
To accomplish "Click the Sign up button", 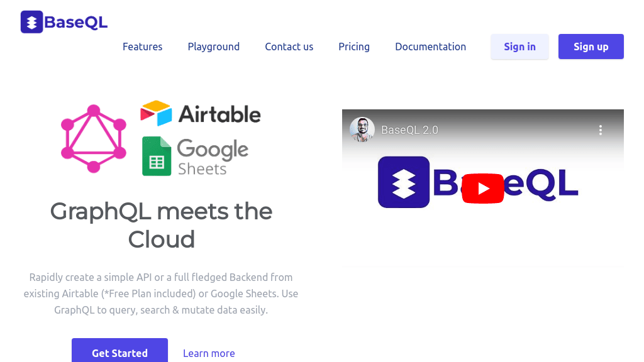I will coord(591,47).
